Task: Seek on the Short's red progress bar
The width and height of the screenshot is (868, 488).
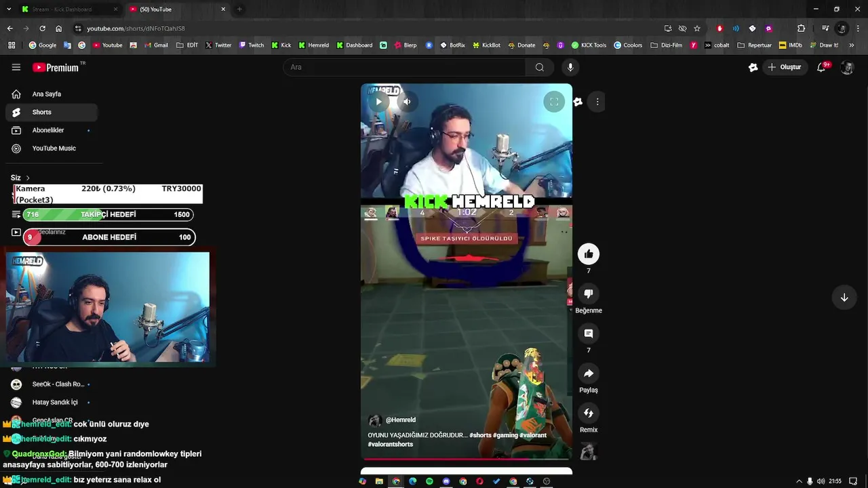Action: (x=467, y=459)
